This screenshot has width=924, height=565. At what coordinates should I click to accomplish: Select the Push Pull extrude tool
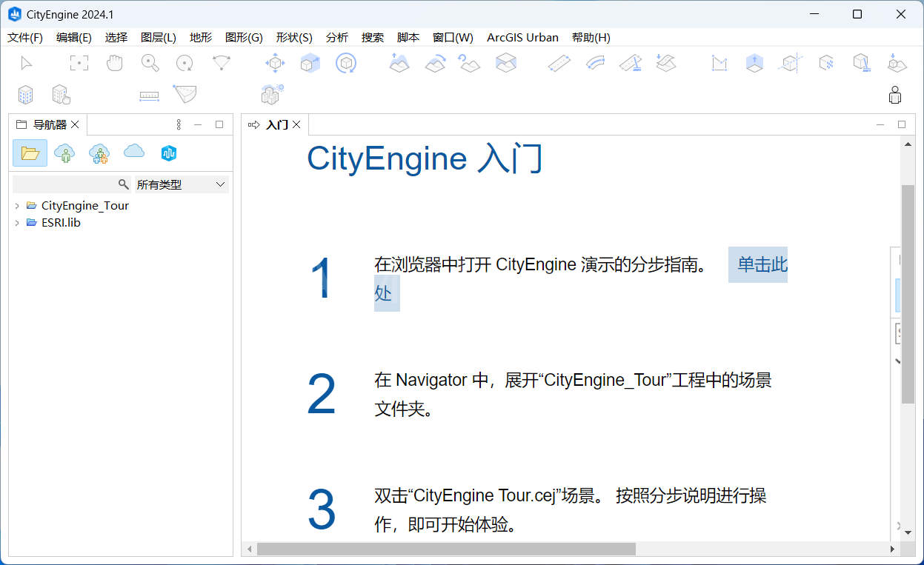click(x=754, y=64)
